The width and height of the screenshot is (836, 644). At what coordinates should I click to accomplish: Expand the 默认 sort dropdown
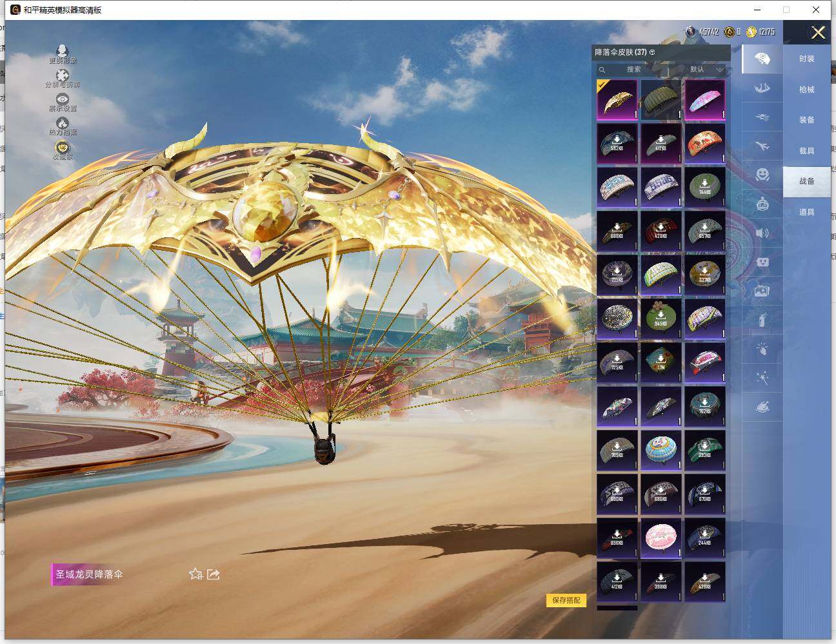[x=707, y=70]
